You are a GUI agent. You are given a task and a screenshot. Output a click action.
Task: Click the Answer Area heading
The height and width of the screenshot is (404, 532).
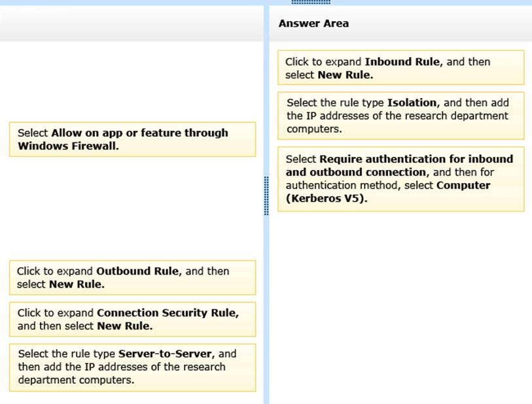pos(313,24)
